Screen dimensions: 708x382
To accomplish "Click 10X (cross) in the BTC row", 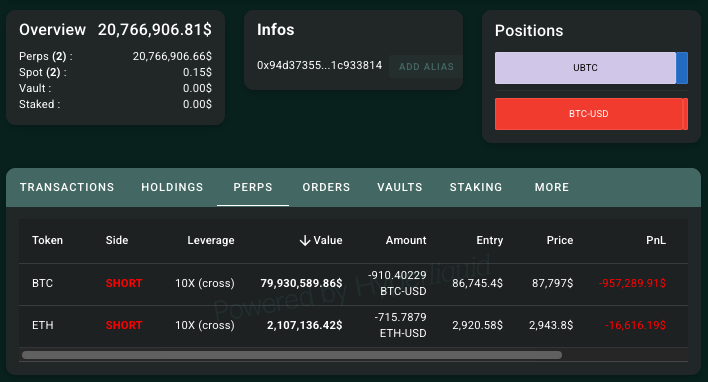I will coord(205,283).
